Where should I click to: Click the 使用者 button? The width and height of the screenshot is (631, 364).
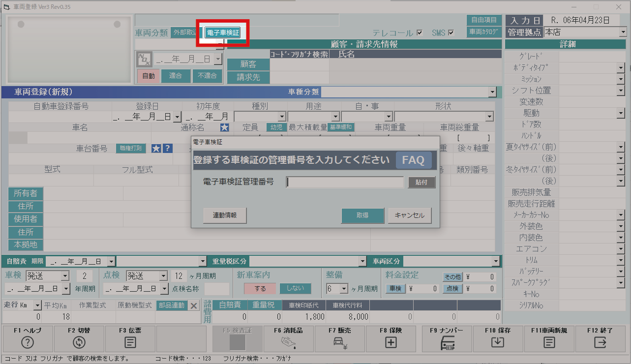click(26, 219)
